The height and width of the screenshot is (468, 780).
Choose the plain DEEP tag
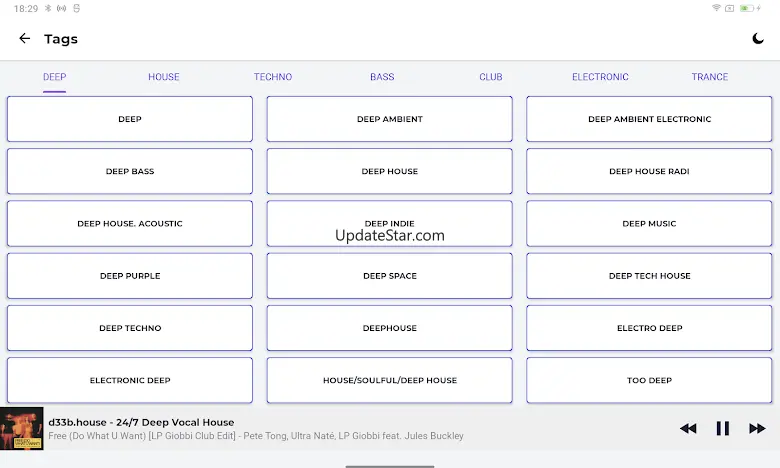(x=130, y=119)
